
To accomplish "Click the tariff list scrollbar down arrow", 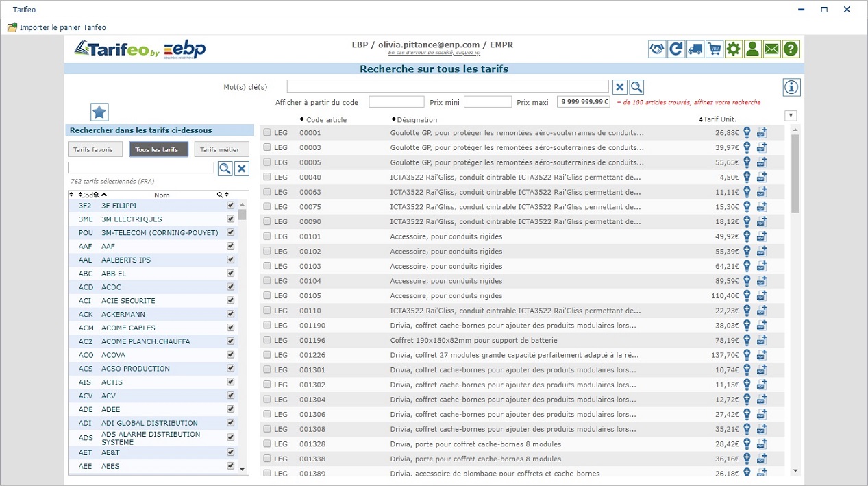I will pos(241,470).
